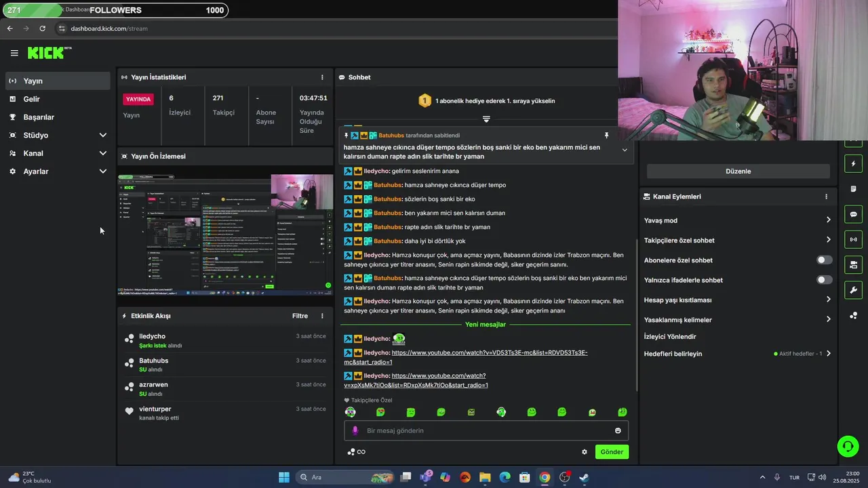Toggle the broadcast signal sidebar icon

(853, 239)
